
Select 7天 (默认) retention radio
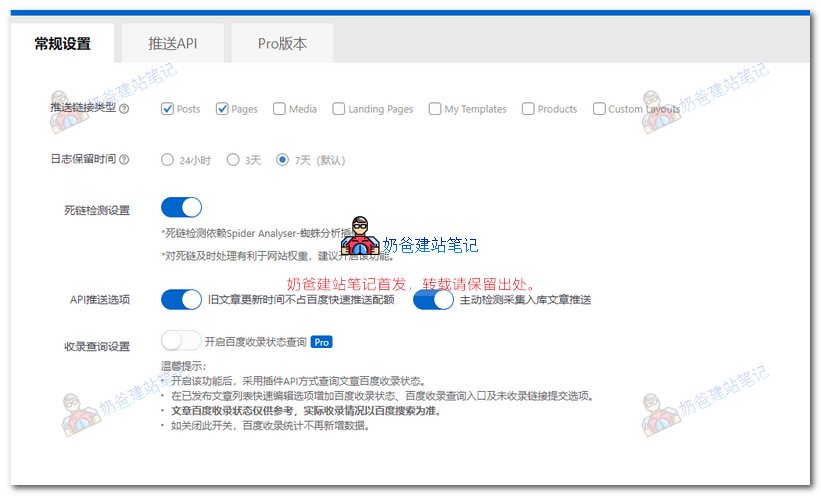pos(282,159)
